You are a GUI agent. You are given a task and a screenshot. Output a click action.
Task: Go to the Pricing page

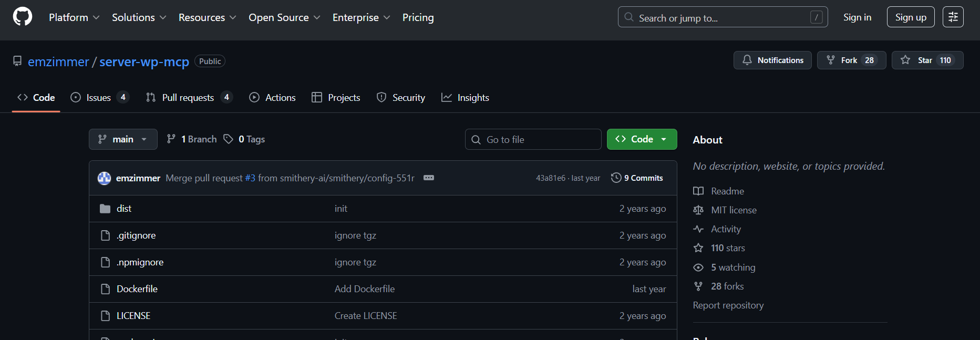coord(418,17)
